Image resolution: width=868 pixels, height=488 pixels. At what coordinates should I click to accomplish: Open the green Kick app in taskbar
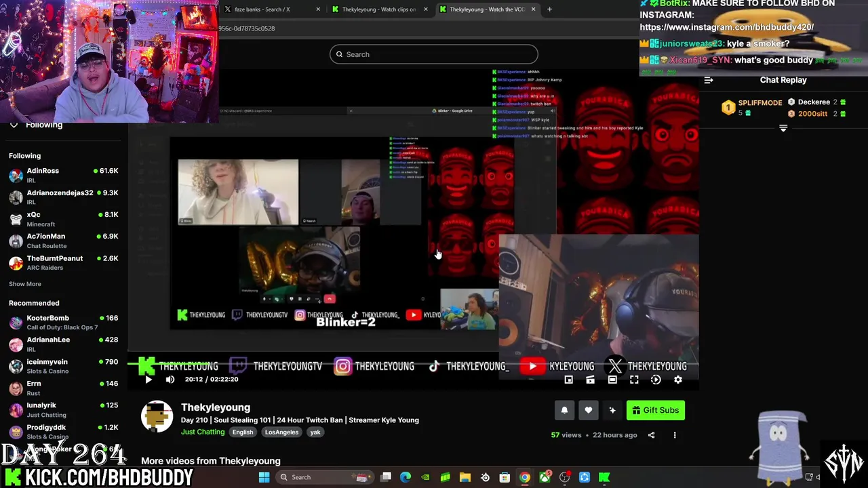[604, 477]
